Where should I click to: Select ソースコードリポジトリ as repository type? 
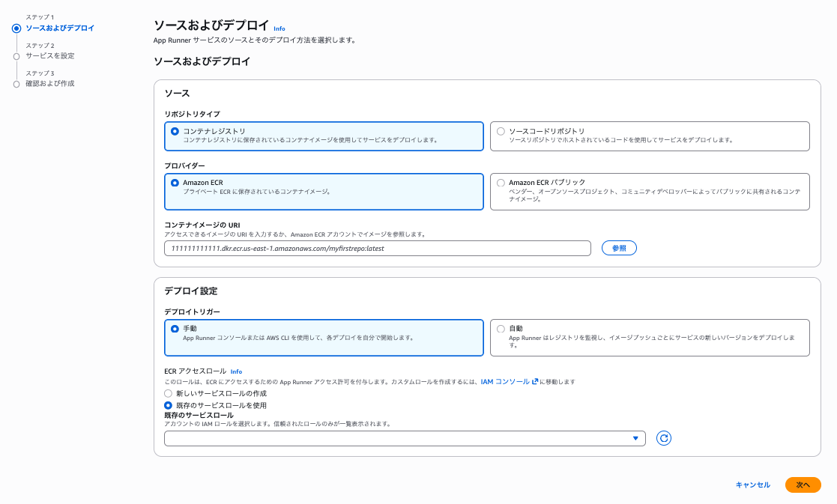501,132
